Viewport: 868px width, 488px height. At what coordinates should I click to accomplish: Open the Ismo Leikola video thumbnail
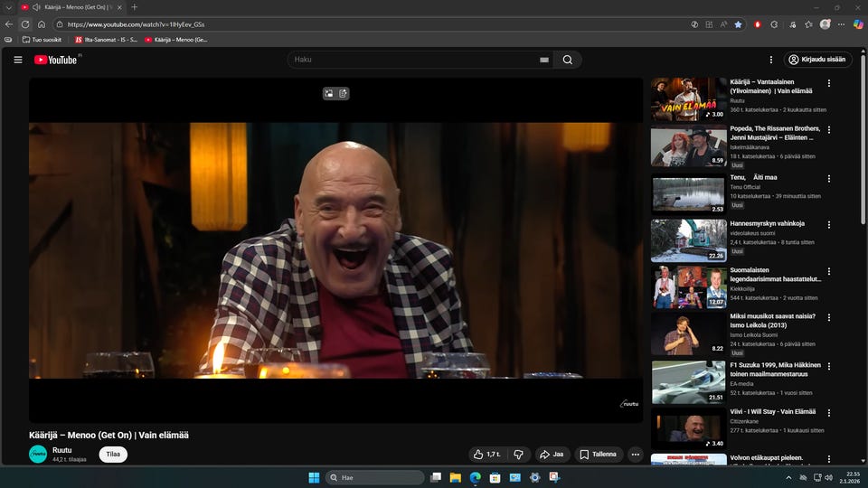[688, 333]
